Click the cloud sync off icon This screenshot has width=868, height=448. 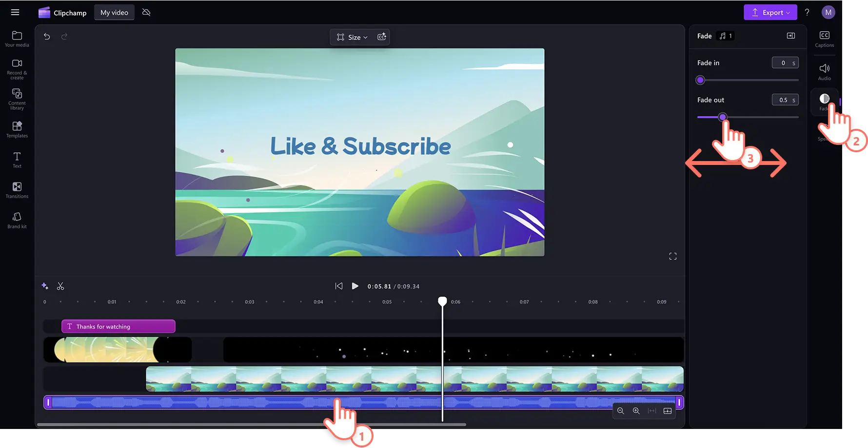[x=146, y=13]
